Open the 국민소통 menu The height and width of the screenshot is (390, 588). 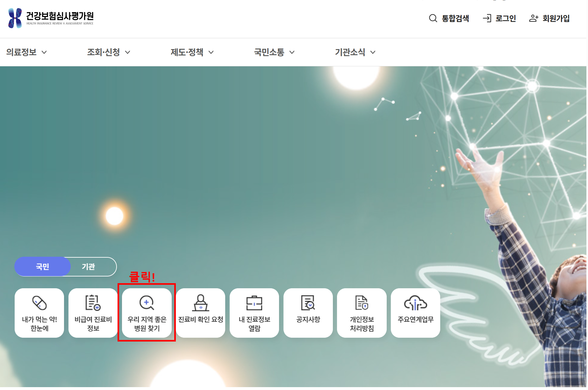[x=269, y=52]
